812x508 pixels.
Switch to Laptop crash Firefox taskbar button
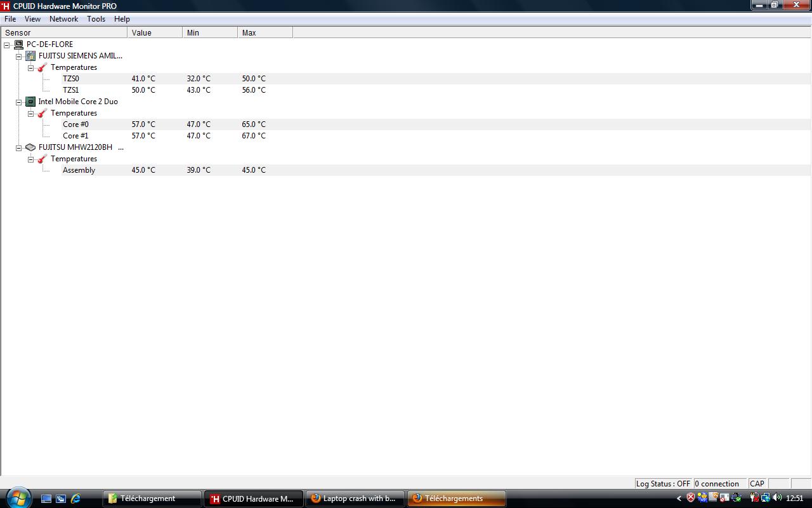tap(355, 498)
